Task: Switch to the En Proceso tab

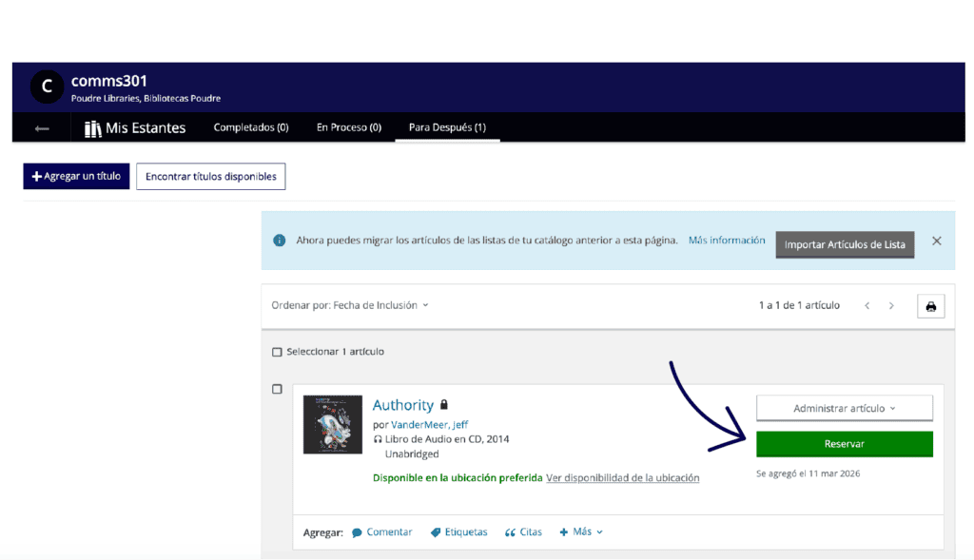Action: pos(348,127)
